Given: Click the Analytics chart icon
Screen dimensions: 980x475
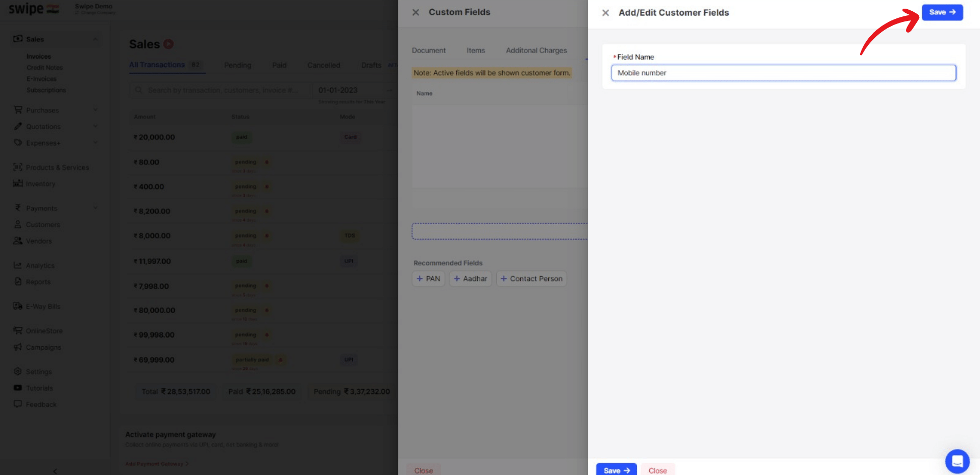Looking at the screenshot, I should click(x=18, y=265).
